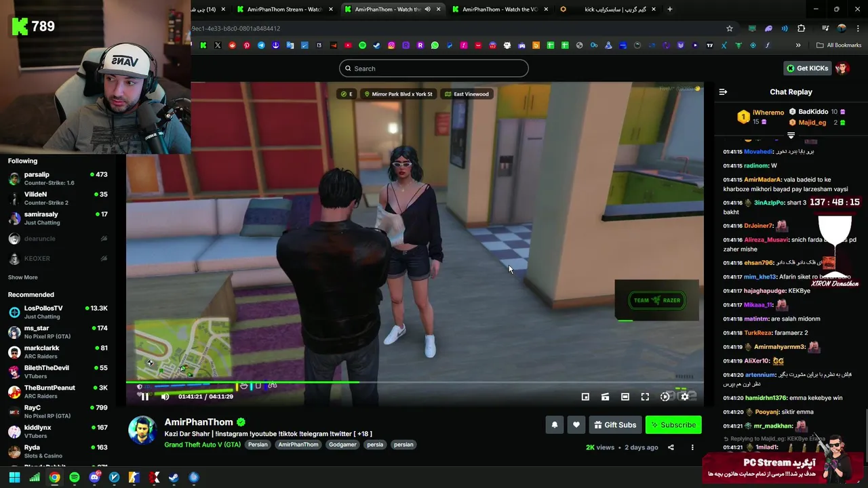Viewport: 868px width, 488px height.
Task: Enter fullscreen mode on the player
Action: 645,396
